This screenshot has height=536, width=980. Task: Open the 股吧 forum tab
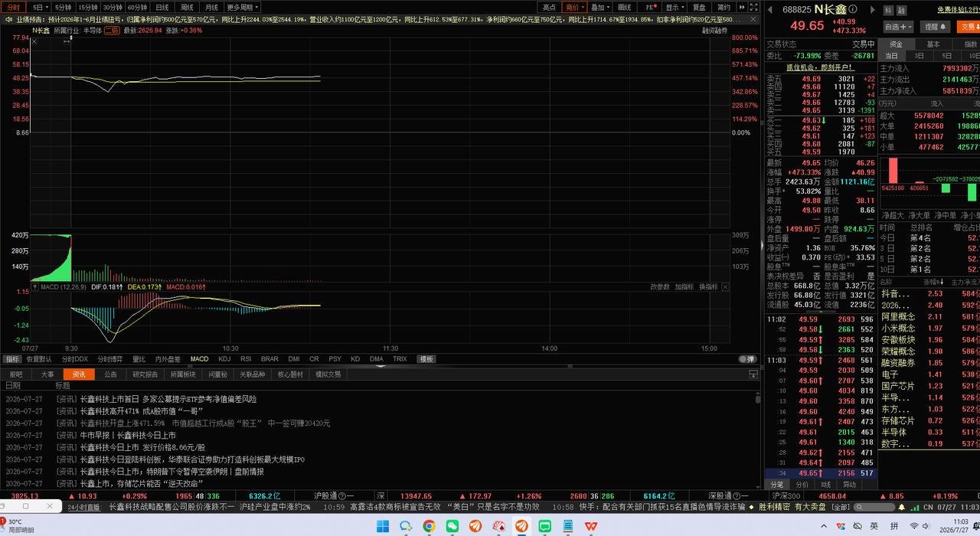(x=15, y=374)
